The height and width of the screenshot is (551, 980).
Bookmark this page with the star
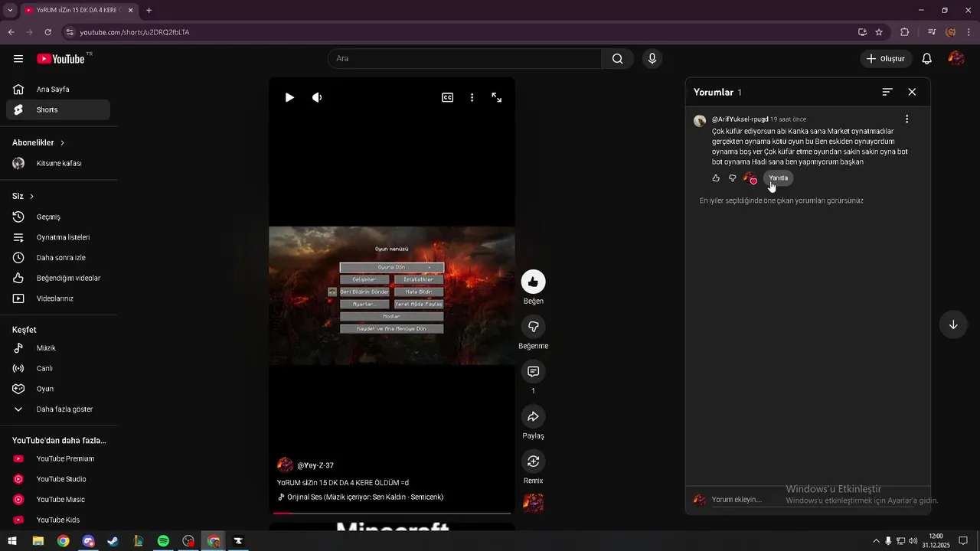click(x=879, y=32)
